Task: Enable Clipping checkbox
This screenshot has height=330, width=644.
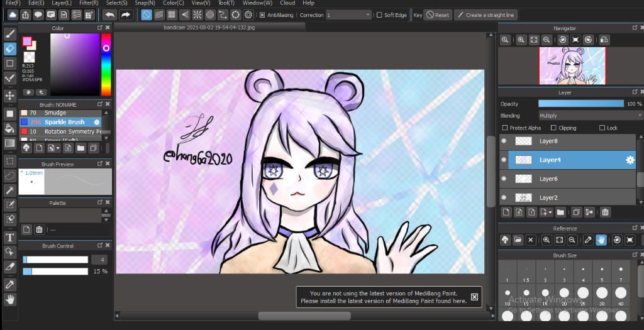Action: coord(553,128)
